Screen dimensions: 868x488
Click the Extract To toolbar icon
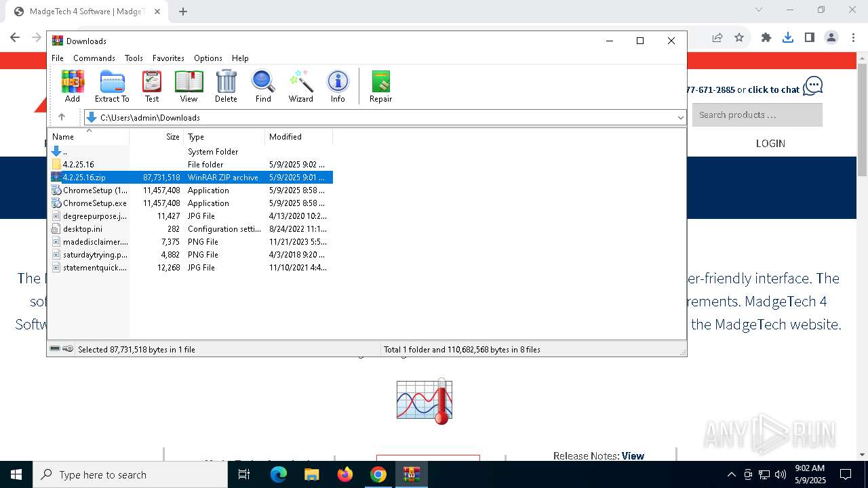pos(112,86)
